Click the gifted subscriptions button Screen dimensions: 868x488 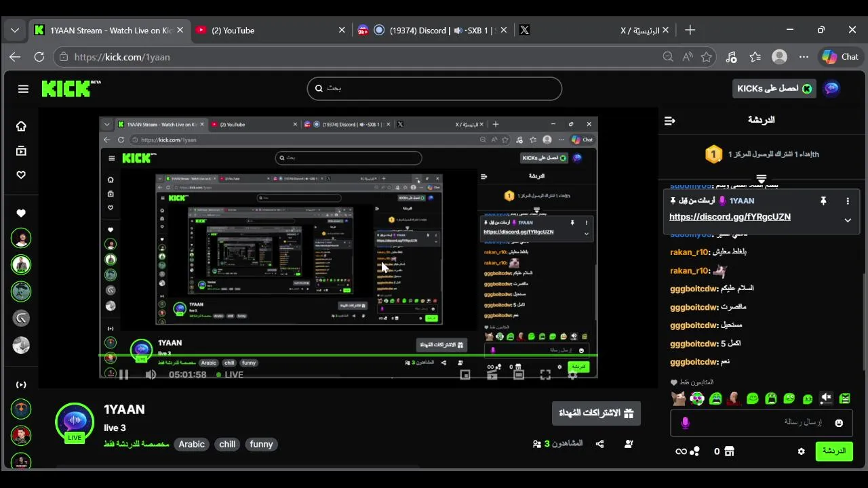[x=596, y=413]
